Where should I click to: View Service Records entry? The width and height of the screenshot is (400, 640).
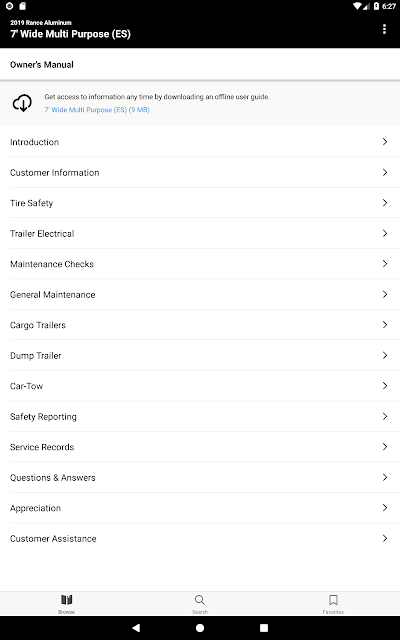pyautogui.click(x=200, y=447)
